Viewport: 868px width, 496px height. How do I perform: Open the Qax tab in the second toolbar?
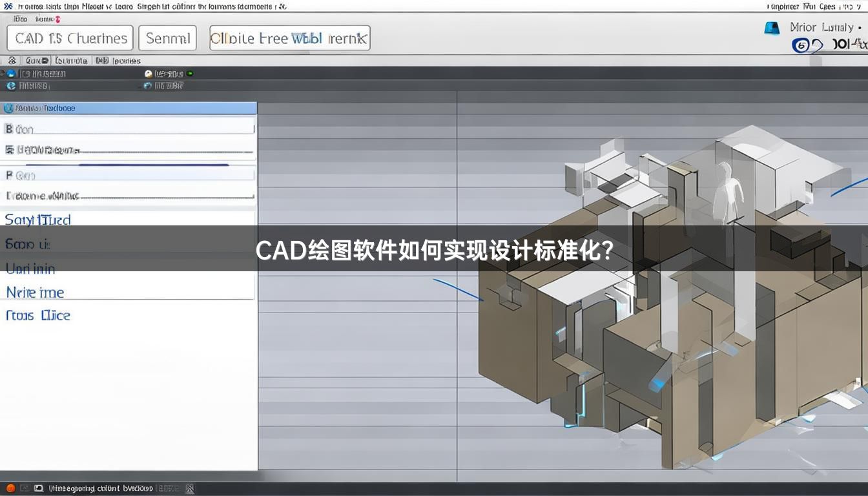point(36,60)
